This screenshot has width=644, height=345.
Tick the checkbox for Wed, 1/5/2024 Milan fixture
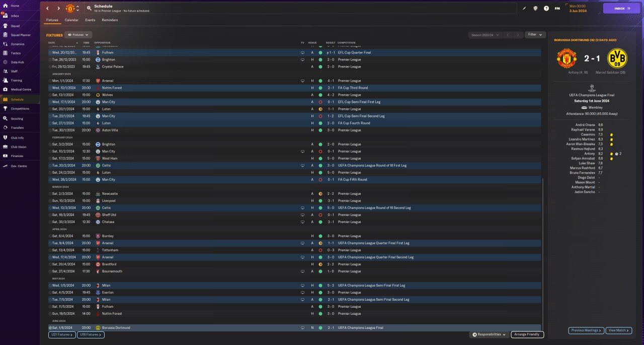[50, 285]
